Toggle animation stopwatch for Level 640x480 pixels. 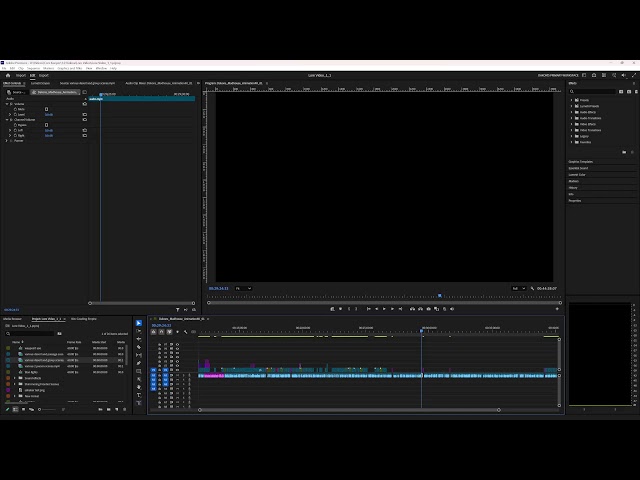pos(15,114)
